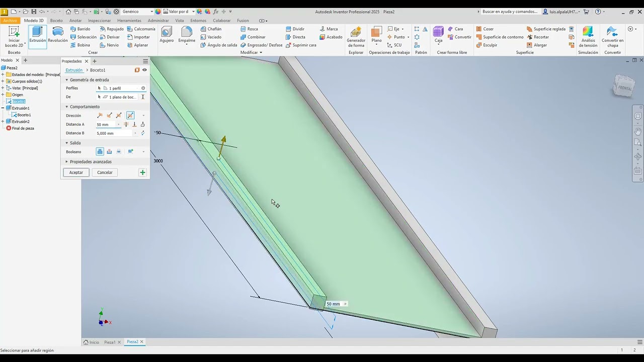644x362 pixels.
Task: Switch to the Inspeccionar tab
Action: point(100,21)
